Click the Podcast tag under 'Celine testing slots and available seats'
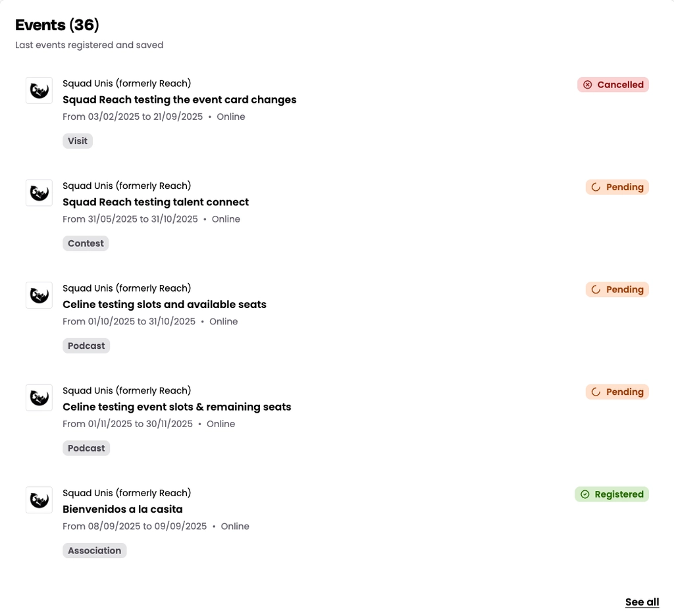The image size is (674, 616). click(x=86, y=346)
